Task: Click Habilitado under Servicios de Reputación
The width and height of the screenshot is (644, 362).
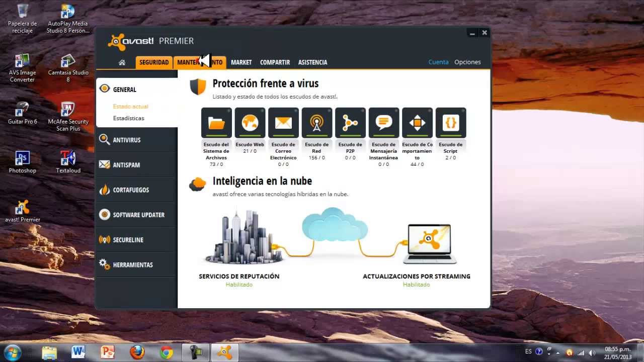Action: pos(239,285)
